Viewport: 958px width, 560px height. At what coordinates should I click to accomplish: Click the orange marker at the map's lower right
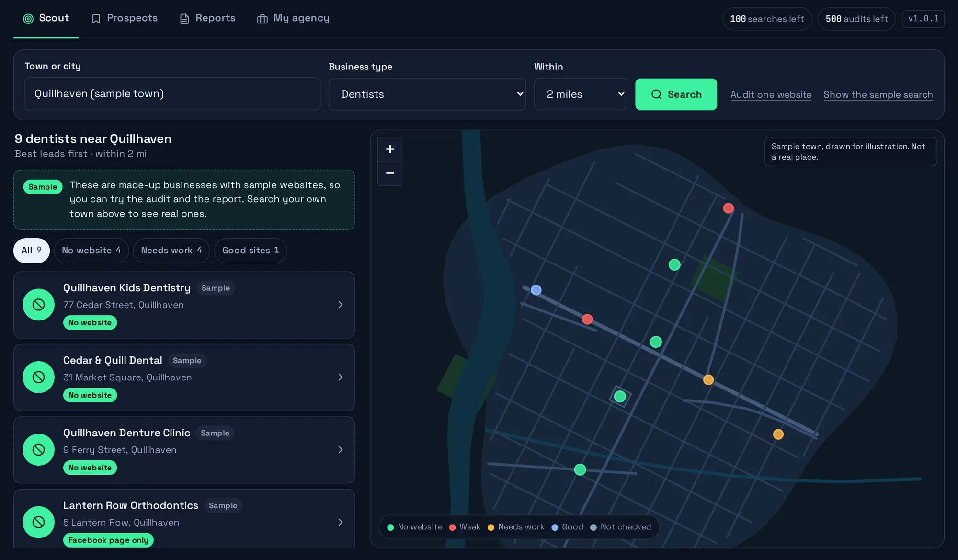click(778, 434)
